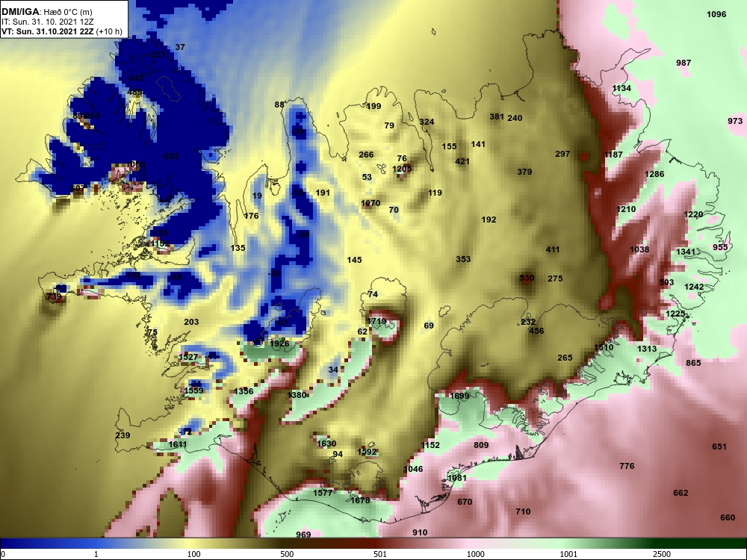
Task: Click the map value '776'
Action: [627, 466]
